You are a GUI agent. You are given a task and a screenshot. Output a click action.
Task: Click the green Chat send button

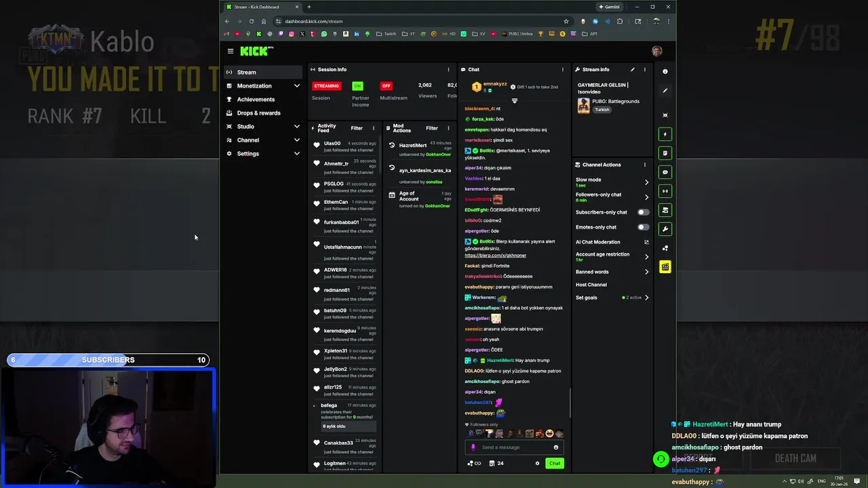point(555,464)
